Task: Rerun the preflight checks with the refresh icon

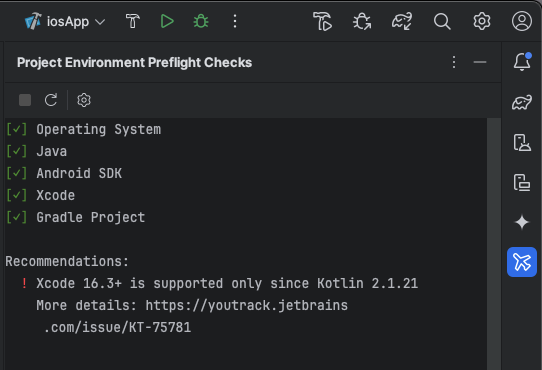Action: 51,100
